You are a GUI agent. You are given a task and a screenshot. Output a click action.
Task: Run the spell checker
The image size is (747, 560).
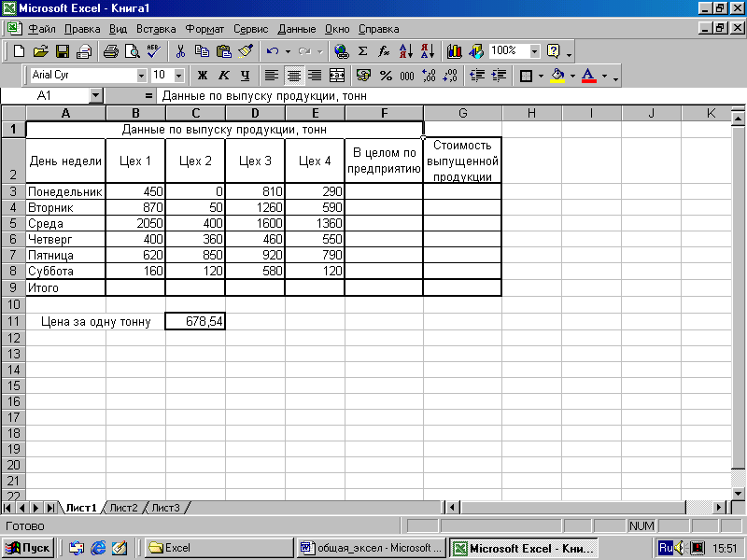click(154, 51)
